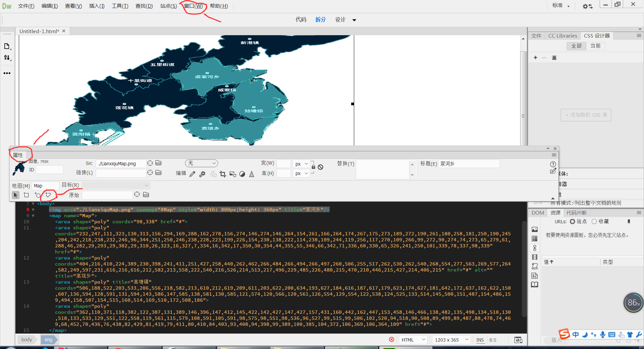Browse for 链接 file with folder icon
Screen dimensions: 644x349
[159, 172]
